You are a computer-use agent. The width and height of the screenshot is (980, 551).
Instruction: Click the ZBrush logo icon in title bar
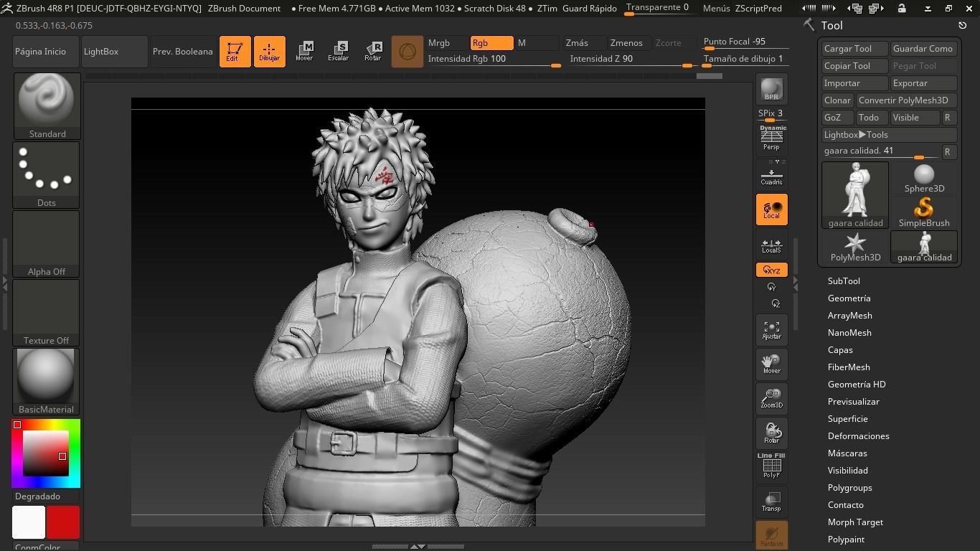[6, 8]
